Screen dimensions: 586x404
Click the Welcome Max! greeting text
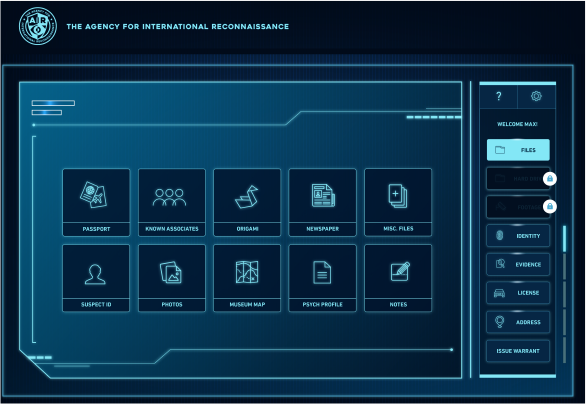click(x=517, y=124)
